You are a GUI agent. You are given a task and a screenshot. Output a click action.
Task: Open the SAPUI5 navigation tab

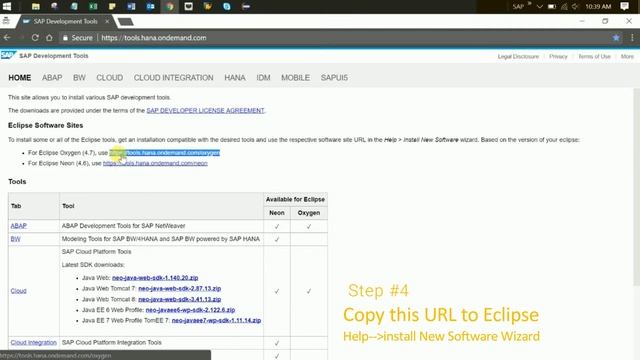coord(334,78)
